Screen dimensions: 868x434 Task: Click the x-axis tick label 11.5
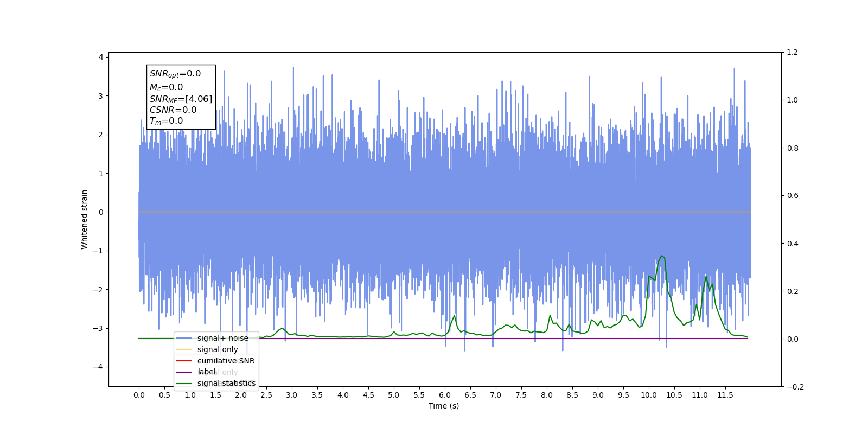pos(725,395)
